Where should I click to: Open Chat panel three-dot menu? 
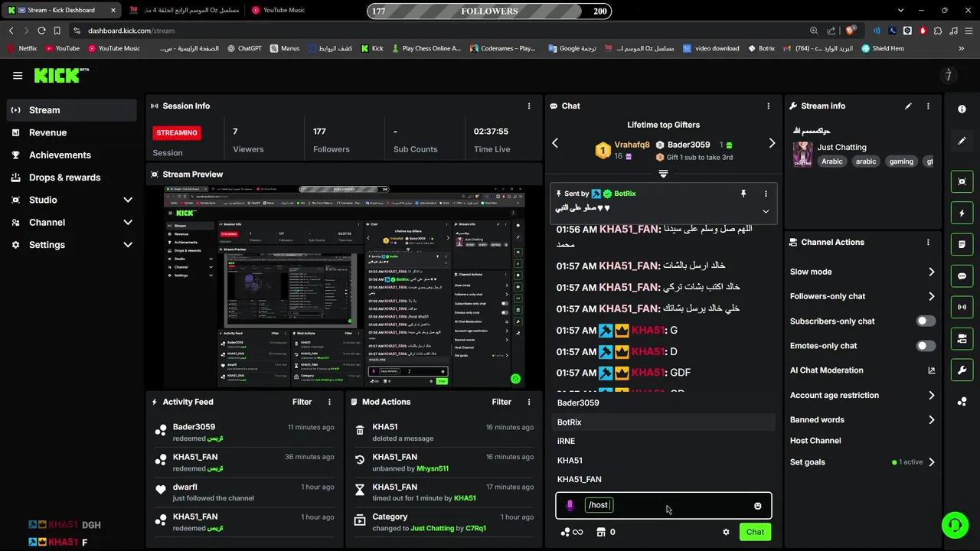click(x=769, y=106)
